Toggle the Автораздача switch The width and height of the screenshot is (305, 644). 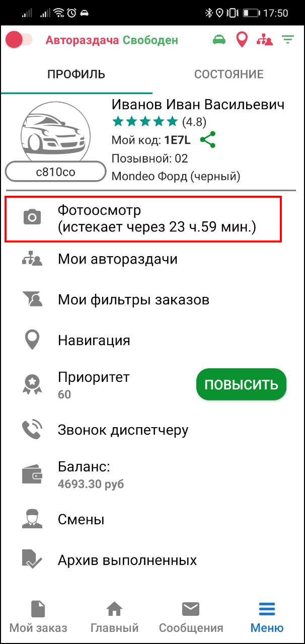[19, 40]
